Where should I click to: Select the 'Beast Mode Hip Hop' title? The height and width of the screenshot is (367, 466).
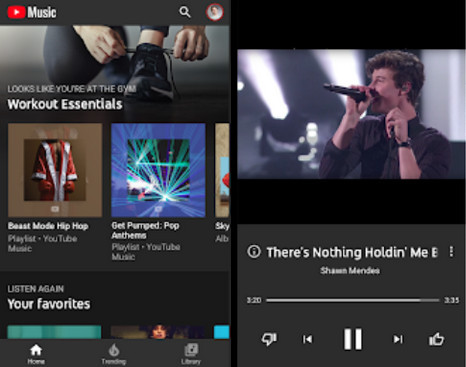click(48, 226)
